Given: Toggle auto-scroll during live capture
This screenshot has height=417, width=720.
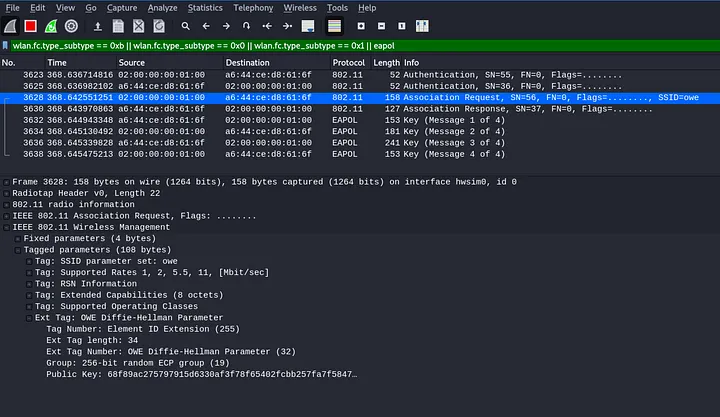Looking at the screenshot, I should pos(309,25).
